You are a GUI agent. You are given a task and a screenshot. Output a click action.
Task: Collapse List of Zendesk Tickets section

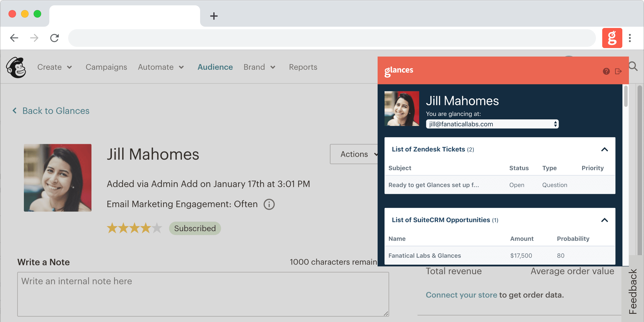(604, 150)
